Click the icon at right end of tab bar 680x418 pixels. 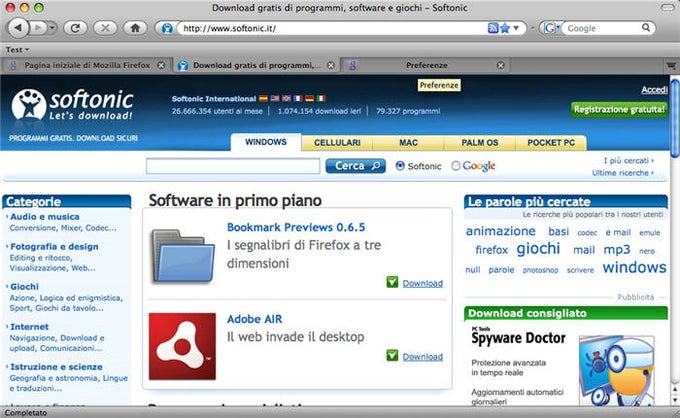click(x=671, y=65)
